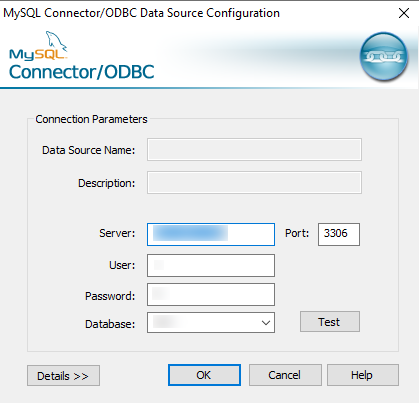Click the User label

click(x=122, y=265)
